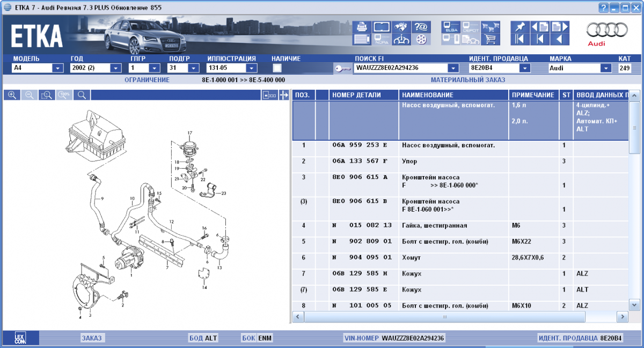Expand the ИЛЛЮСТРАЦИЯ dropdown showing 131-05
The image size is (644, 348).
[x=251, y=68]
